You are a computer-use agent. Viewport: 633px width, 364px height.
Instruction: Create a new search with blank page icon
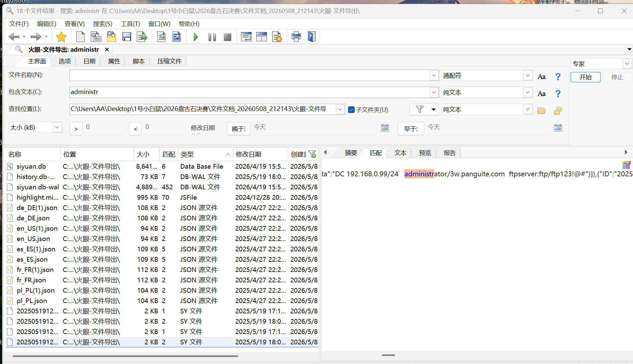[x=80, y=37]
